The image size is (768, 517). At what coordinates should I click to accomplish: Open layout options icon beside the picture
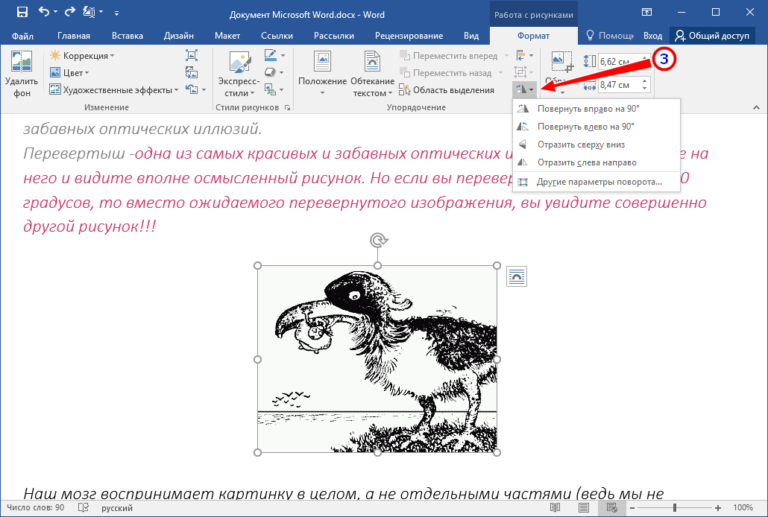[516, 276]
